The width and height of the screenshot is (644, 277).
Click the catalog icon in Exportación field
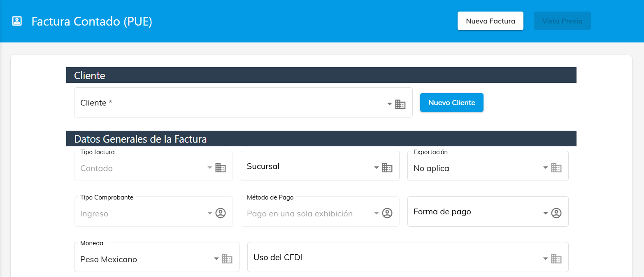tap(557, 167)
